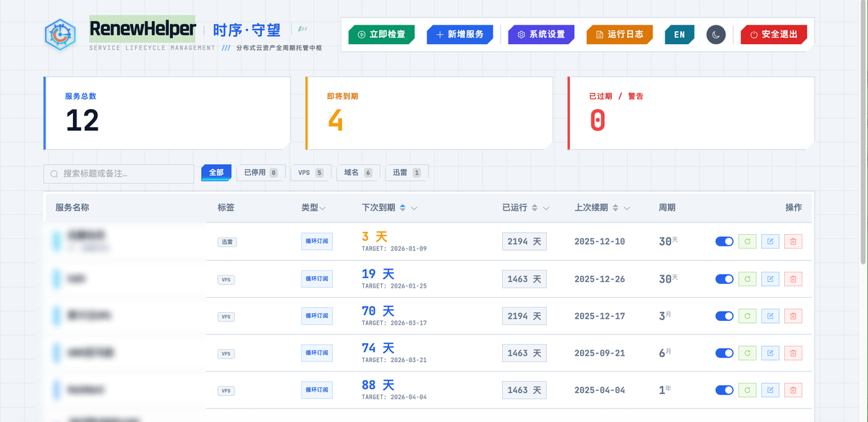Sort by 已运行 sort arrows
This screenshot has height=422, width=868.
click(x=535, y=208)
